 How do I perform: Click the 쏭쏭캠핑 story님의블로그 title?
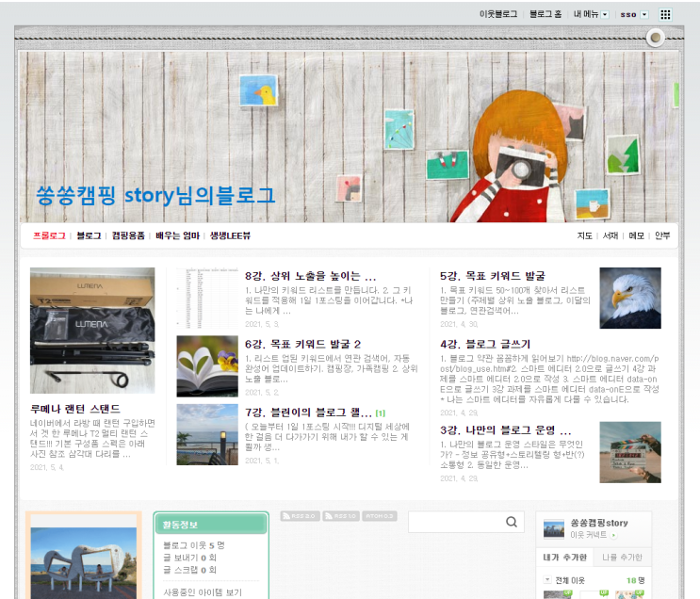[155, 196]
